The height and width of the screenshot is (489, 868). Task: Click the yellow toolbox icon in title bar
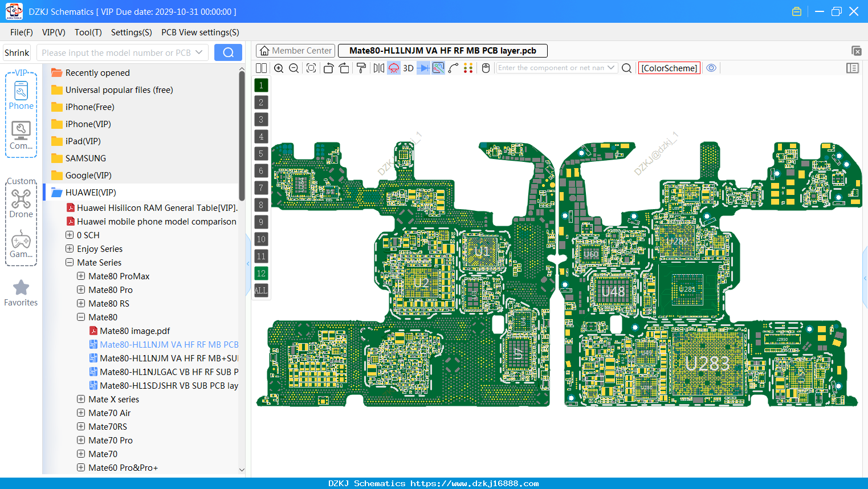[x=797, y=11]
